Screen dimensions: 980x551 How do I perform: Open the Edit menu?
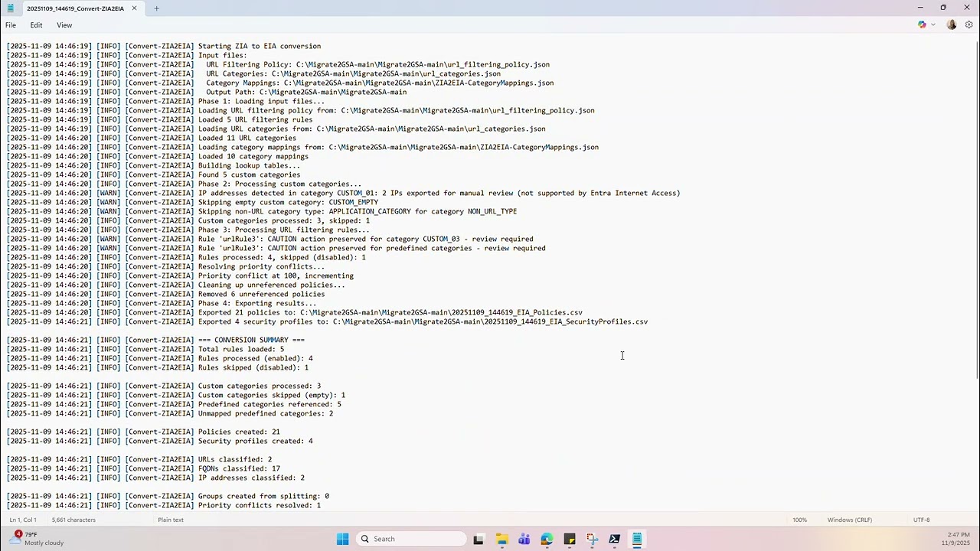36,25
